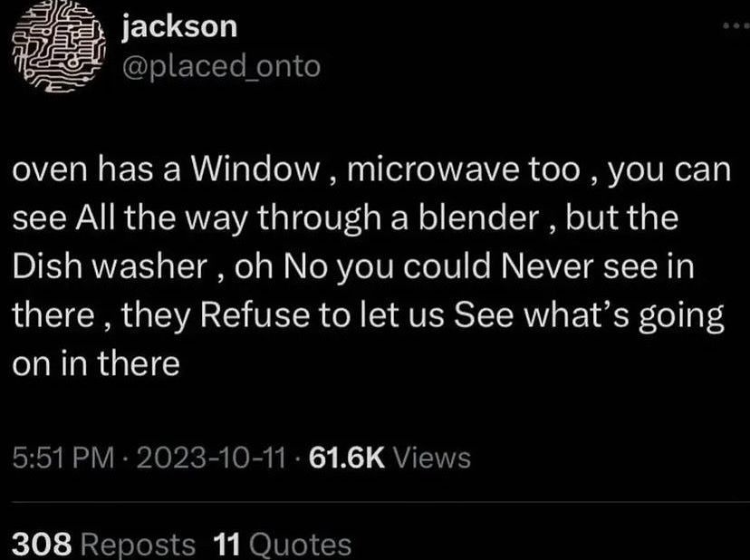Click the 2023-10-11 post date
This screenshot has height=560, width=750.
[212, 458]
